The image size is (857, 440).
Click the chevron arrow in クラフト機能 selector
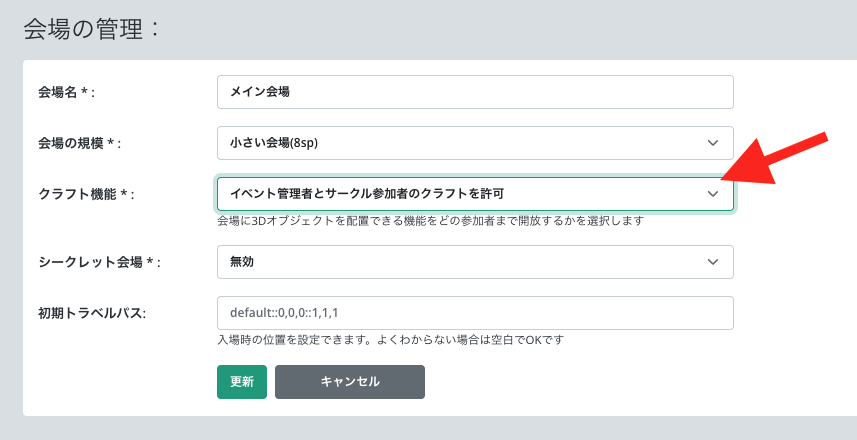tap(712, 194)
